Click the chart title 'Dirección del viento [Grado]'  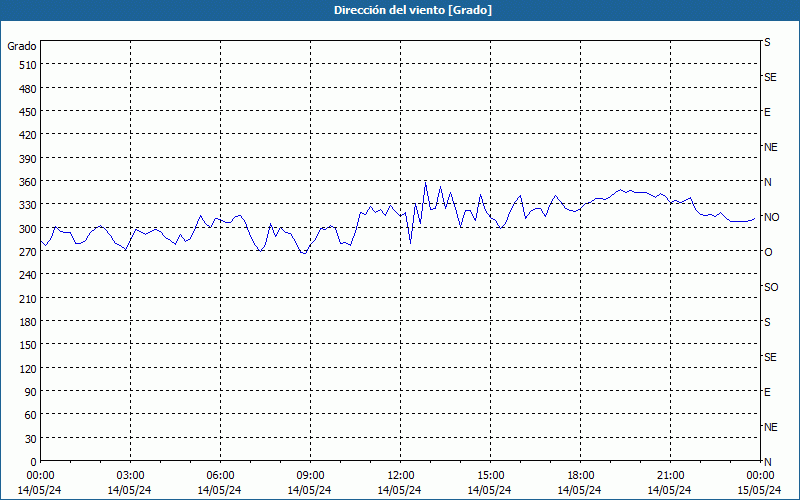click(x=413, y=10)
